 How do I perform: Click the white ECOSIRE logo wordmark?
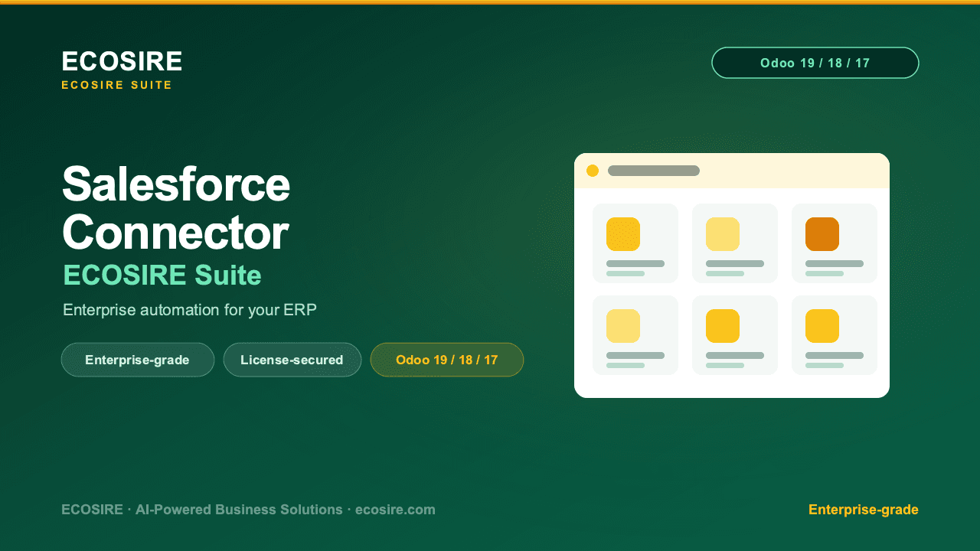coord(122,61)
